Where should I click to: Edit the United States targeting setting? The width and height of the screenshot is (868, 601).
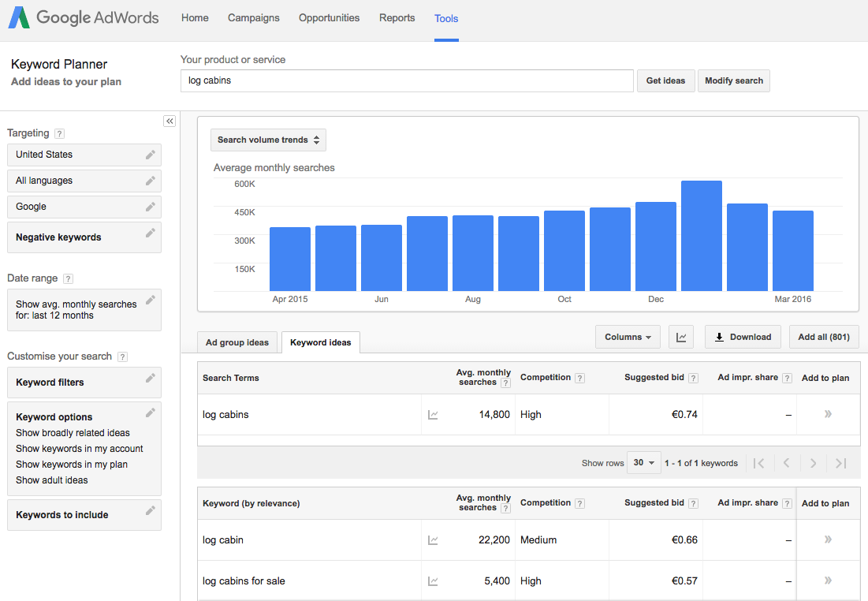coord(150,155)
